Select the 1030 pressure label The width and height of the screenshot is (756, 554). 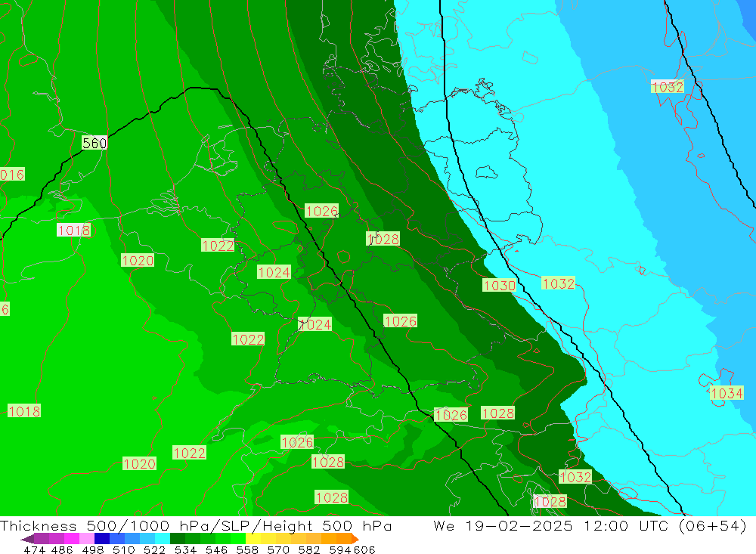click(500, 286)
